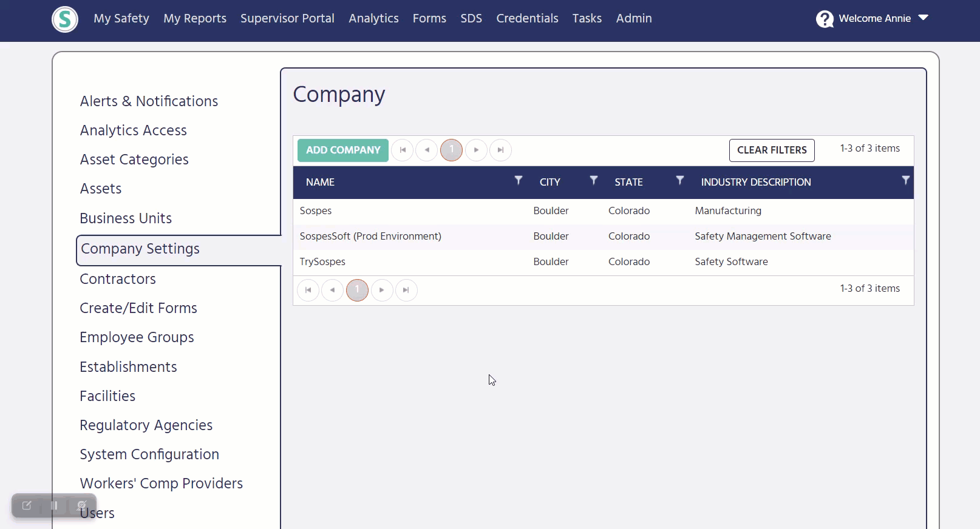Open the help question mark icon

[x=825, y=19]
